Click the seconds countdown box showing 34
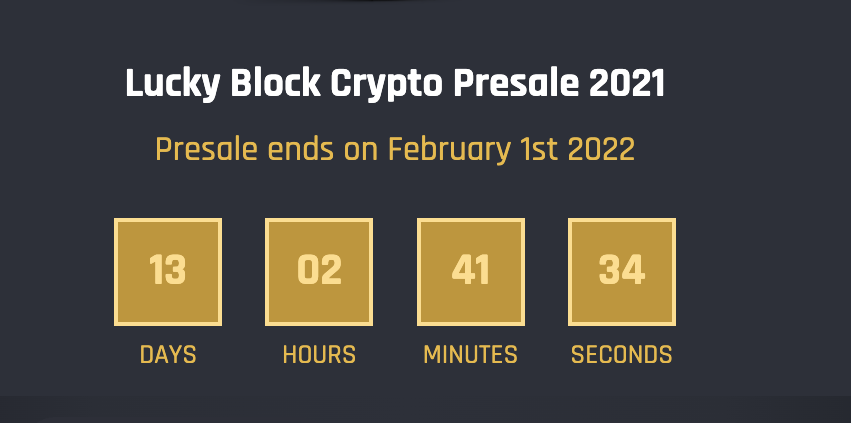 [x=622, y=272]
